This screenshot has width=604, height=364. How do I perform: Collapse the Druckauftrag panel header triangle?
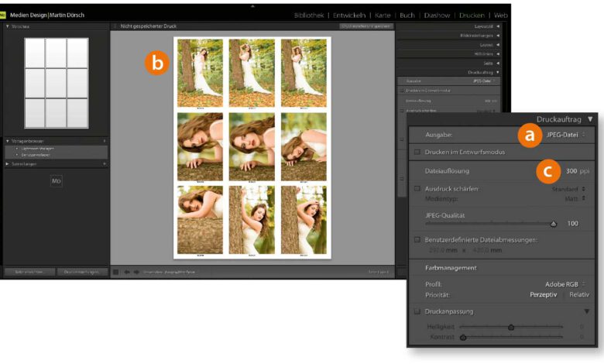click(590, 119)
